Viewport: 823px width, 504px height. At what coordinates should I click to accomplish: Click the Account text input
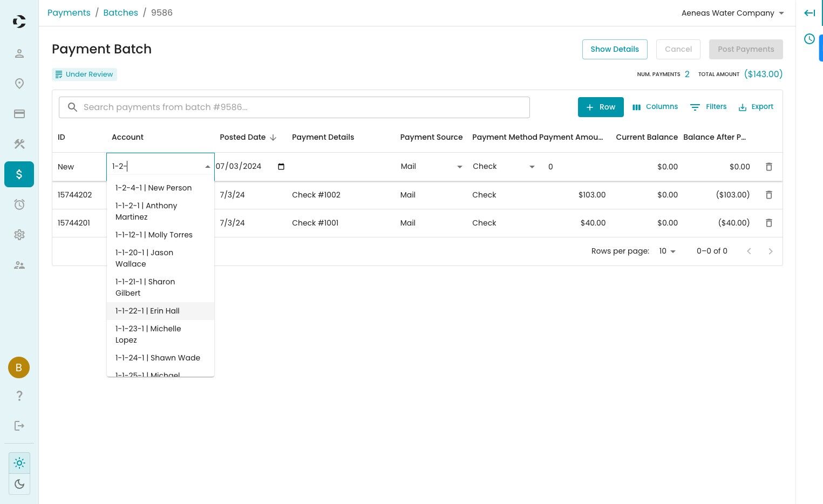pos(155,167)
